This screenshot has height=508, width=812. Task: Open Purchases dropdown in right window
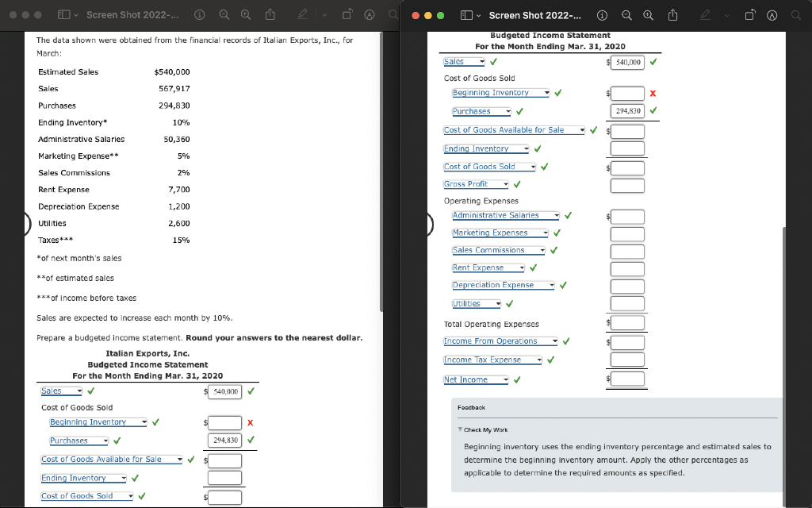[x=481, y=111]
